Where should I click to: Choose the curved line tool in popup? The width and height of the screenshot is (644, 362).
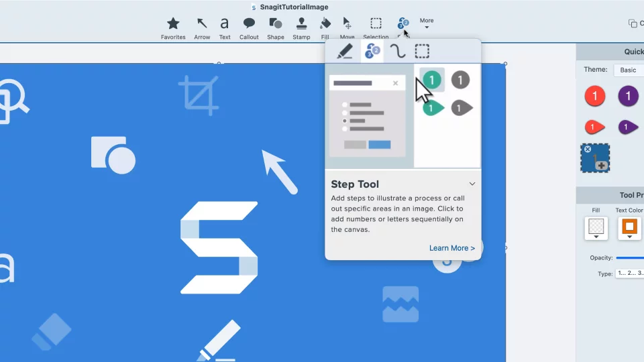[397, 52]
